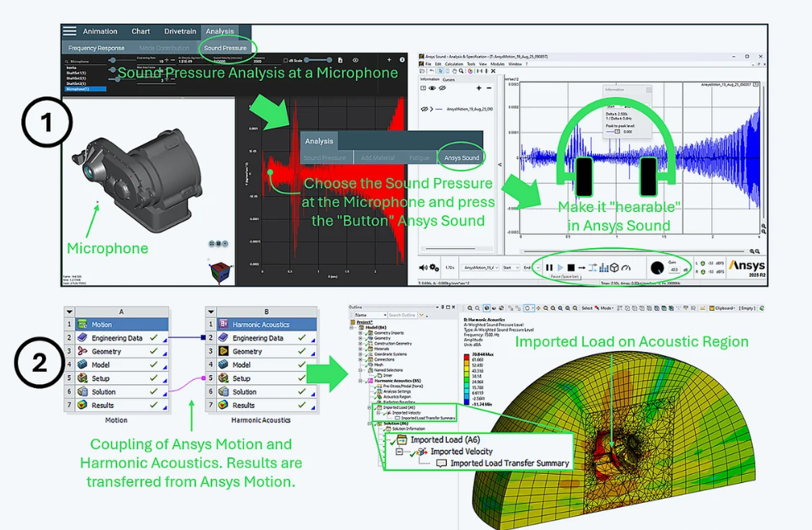This screenshot has width=812, height=530.
Task: Select the Sound Pressure sub-tab
Action: tap(225, 48)
